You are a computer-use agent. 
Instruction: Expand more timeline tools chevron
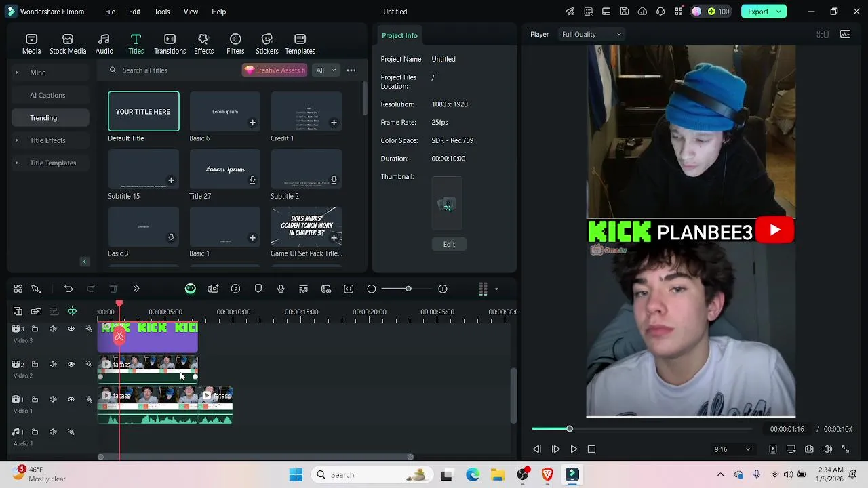pyautogui.click(x=136, y=289)
